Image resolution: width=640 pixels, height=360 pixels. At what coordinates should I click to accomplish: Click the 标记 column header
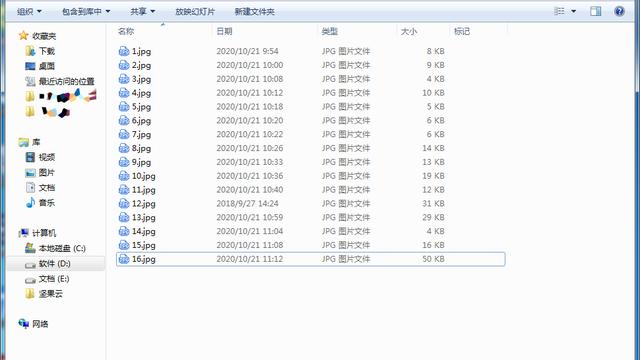click(x=462, y=31)
